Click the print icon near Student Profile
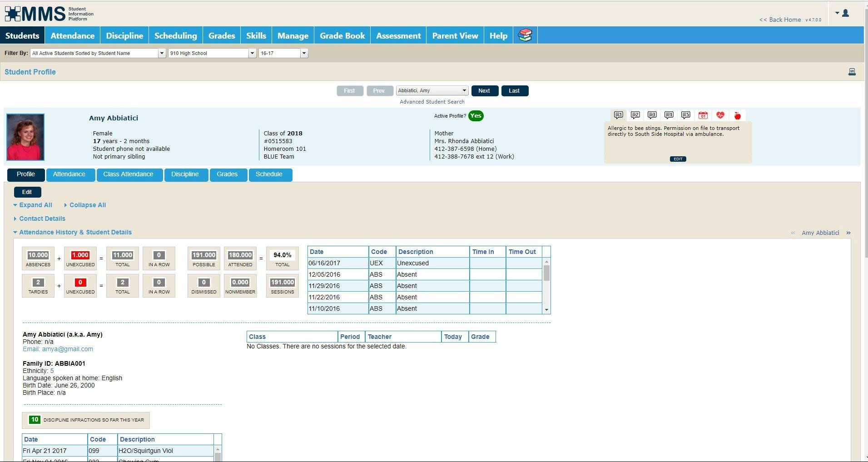Image resolution: width=868 pixels, height=462 pixels. [852, 72]
